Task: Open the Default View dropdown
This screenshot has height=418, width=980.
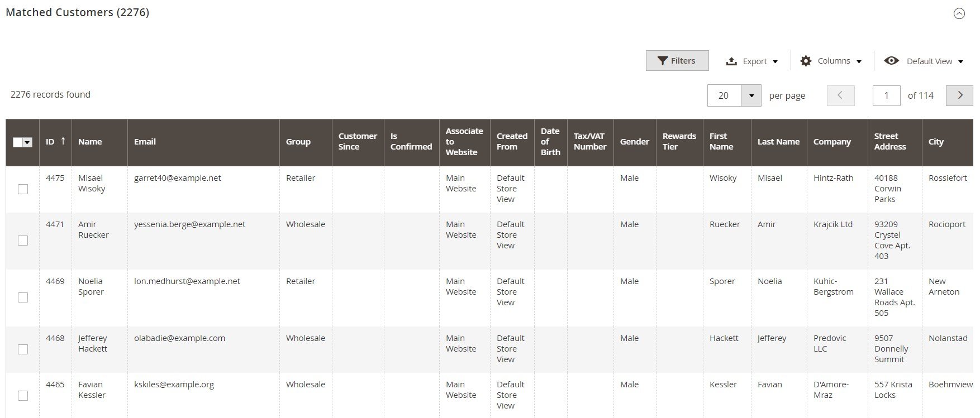Action: 924,61
